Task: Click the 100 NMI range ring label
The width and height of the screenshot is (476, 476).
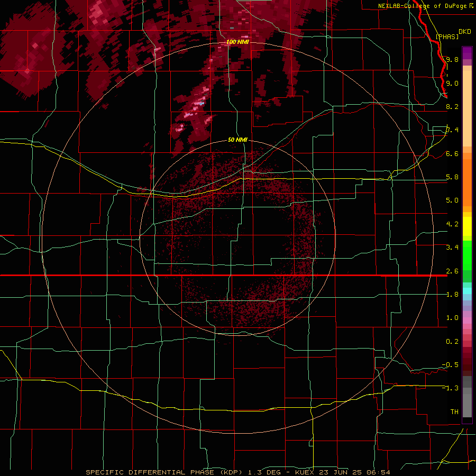Action: pyautogui.click(x=237, y=42)
